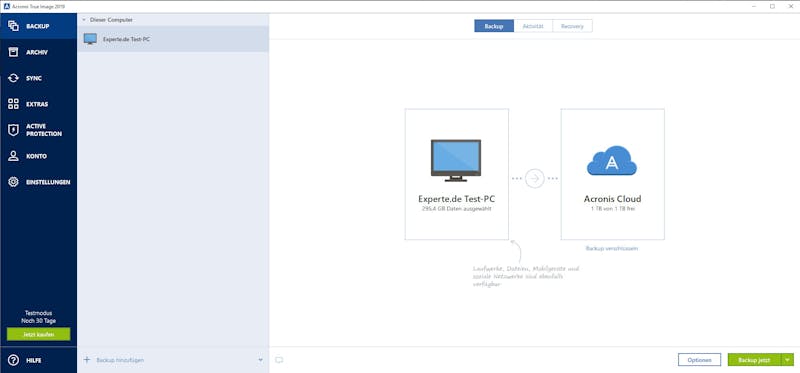
Task: Click the Backup verschlüsseln link
Action: [x=612, y=248]
